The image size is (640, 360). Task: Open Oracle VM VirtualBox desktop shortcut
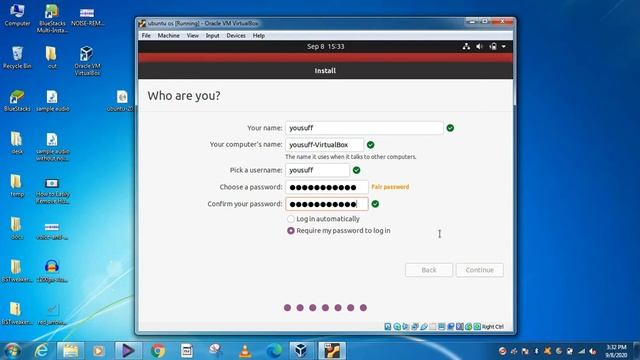point(87,61)
